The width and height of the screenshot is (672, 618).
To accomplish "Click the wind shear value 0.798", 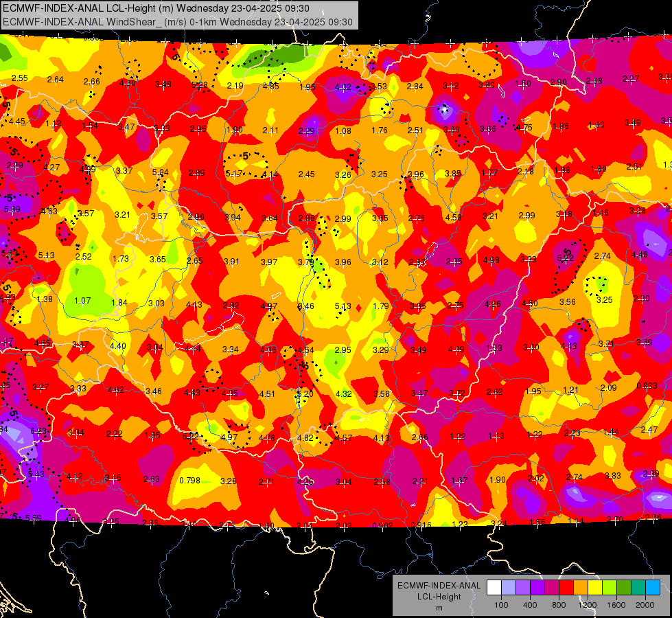I will tap(190, 481).
